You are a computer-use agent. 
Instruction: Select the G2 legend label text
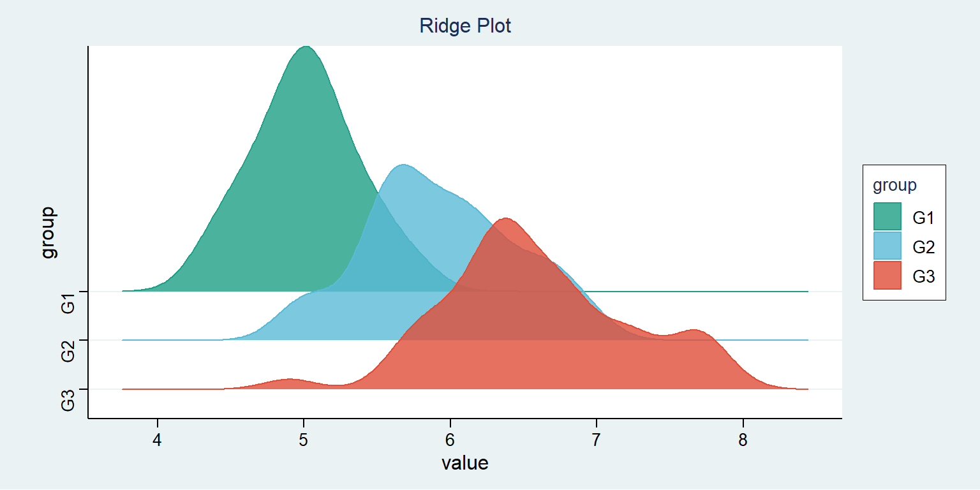point(923,247)
